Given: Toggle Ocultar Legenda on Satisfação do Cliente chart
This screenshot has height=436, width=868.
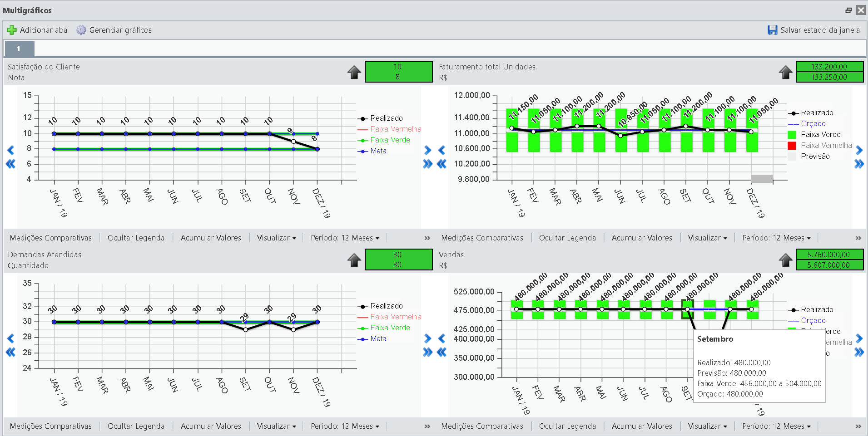Looking at the screenshot, I should (136, 238).
